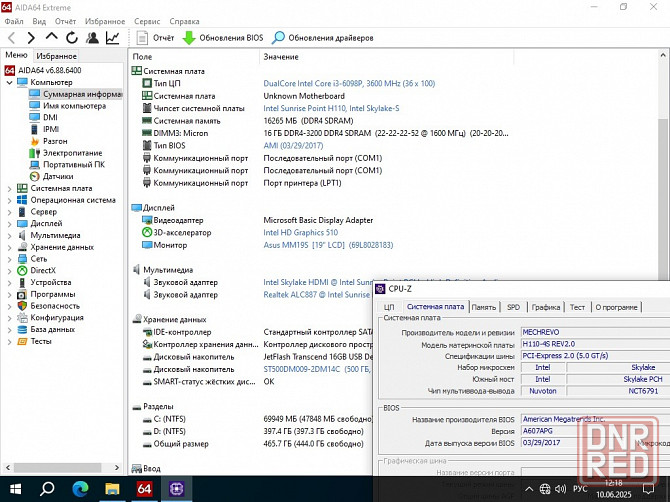Viewport: 670px width, 502px height.
Task: Open the AMI (03/29/2017) BIOS link
Action: (x=293, y=146)
